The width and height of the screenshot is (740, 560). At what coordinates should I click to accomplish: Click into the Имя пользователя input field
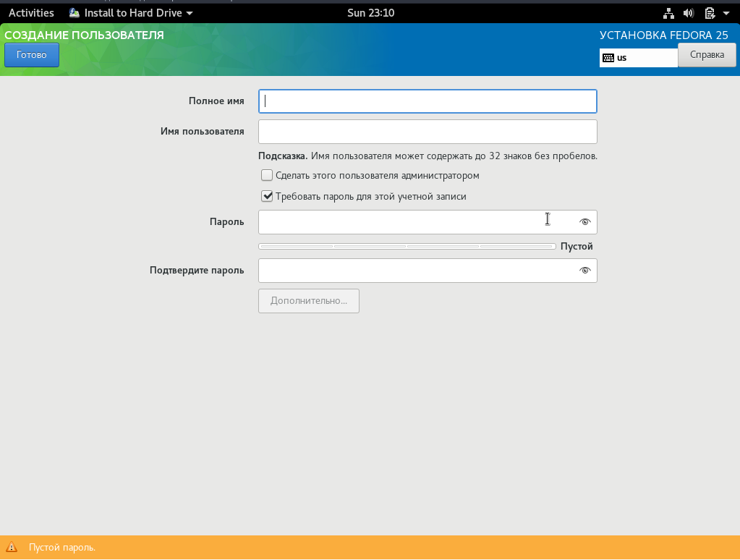(x=428, y=132)
